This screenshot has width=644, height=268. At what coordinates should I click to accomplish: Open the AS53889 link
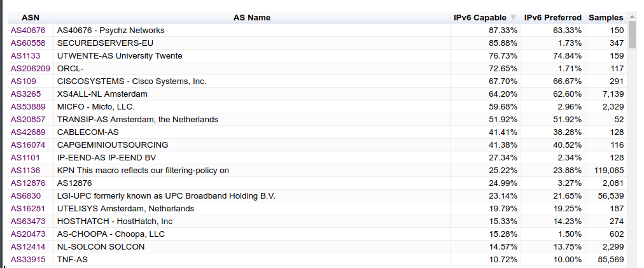pyautogui.click(x=28, y=107)
